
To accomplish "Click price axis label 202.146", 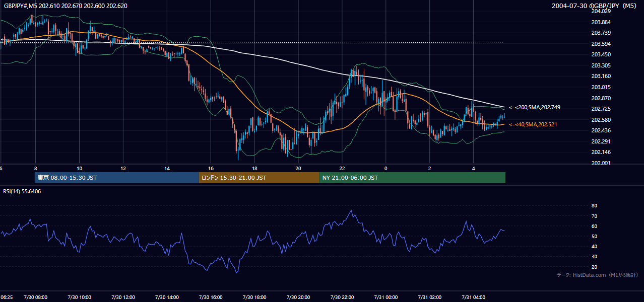I will (x=601, y=153).
